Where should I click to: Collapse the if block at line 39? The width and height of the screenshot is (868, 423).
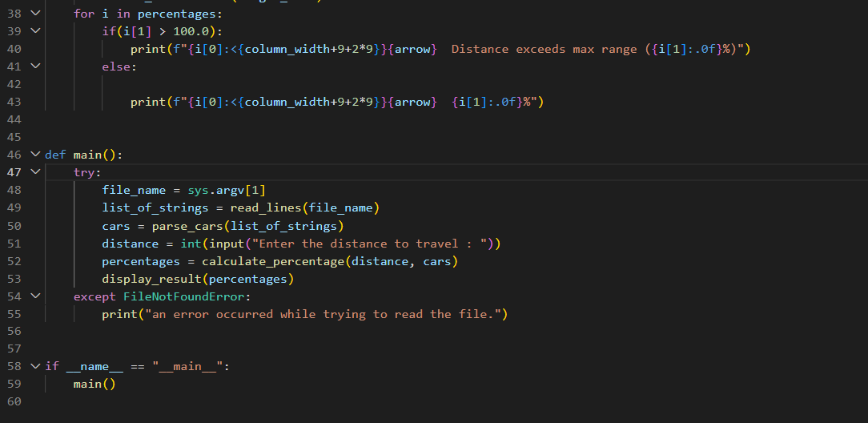pyautogui.click(x=35, y=31)
